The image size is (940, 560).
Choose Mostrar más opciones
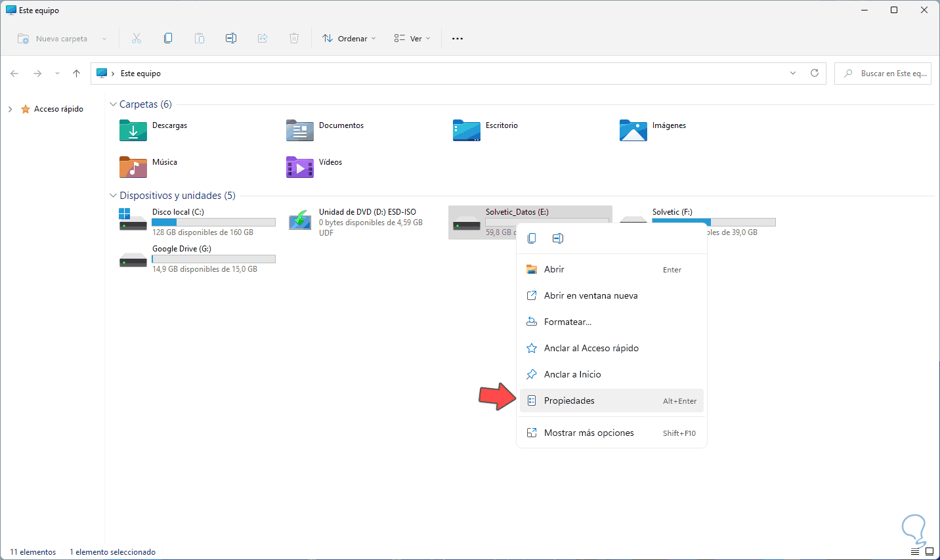612,433
